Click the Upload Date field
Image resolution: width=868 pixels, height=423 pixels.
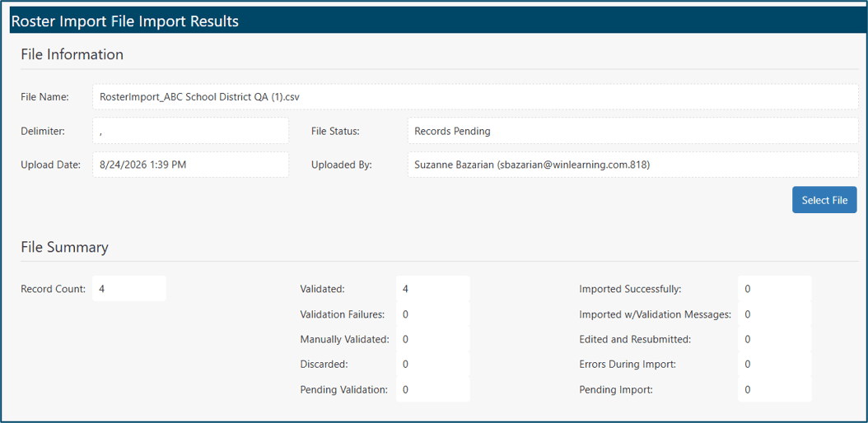190,165
